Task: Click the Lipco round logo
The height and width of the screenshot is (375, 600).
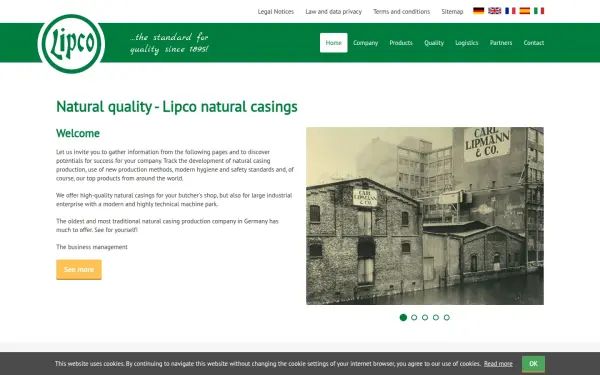Action: [71, 43]
